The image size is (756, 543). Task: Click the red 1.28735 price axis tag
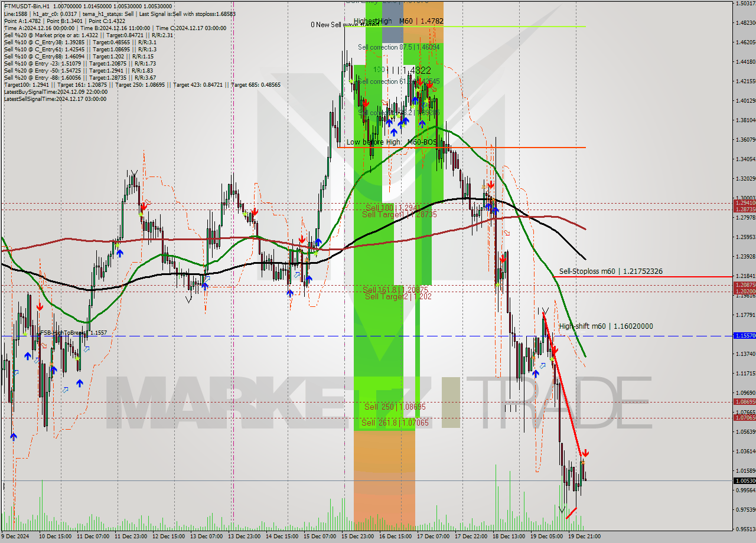pyautogui.click(x=744, y=210)
